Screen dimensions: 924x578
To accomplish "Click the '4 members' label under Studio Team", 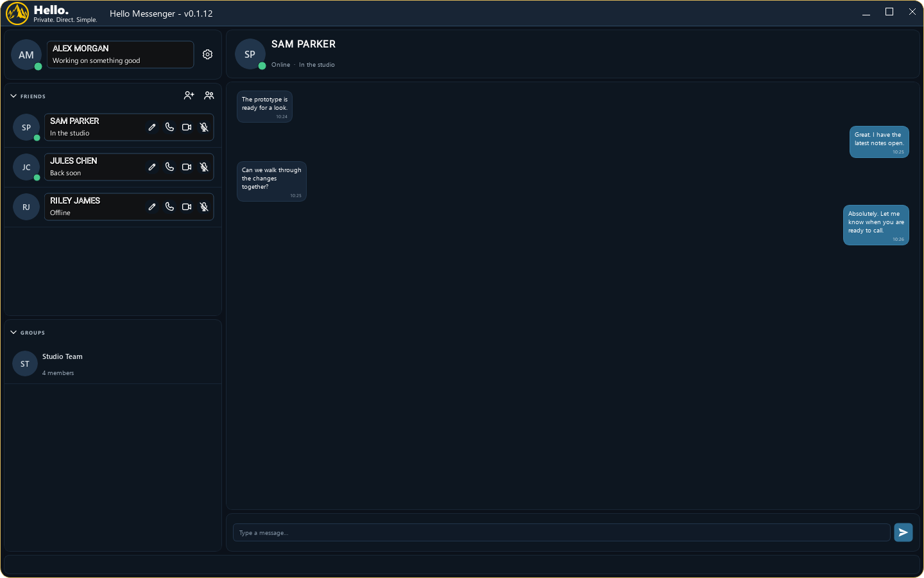I will 58,373.
